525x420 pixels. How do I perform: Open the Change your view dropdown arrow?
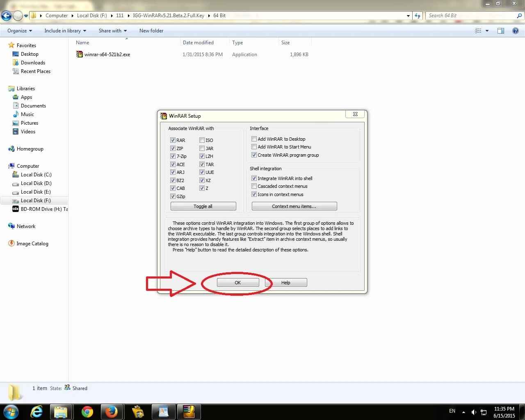pos(487,31)
